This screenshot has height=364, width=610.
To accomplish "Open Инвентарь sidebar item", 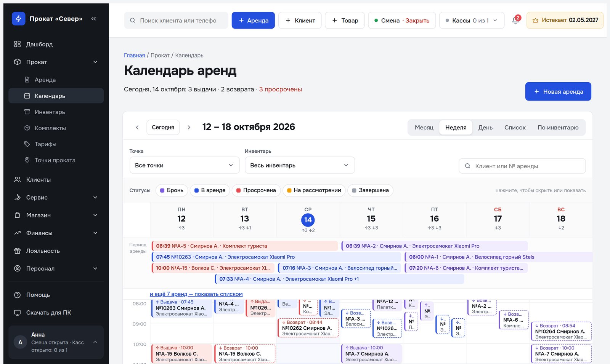I will [x=56, y=112].
